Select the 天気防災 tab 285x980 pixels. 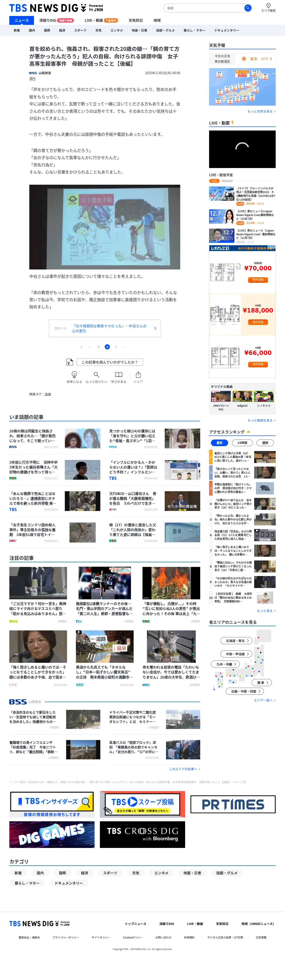[x=136, y=21]
